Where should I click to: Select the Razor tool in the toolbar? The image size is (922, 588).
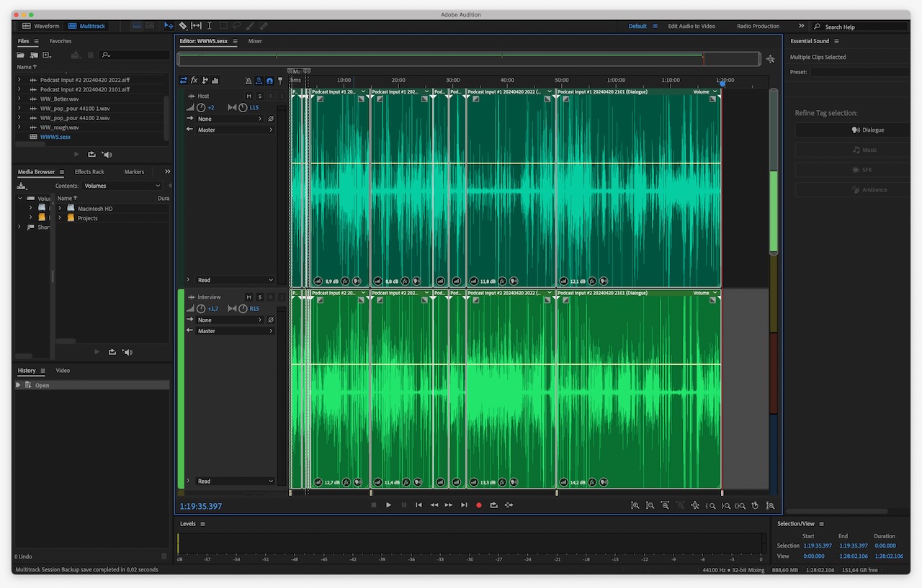pyautogui.click(x=182, y=26)
